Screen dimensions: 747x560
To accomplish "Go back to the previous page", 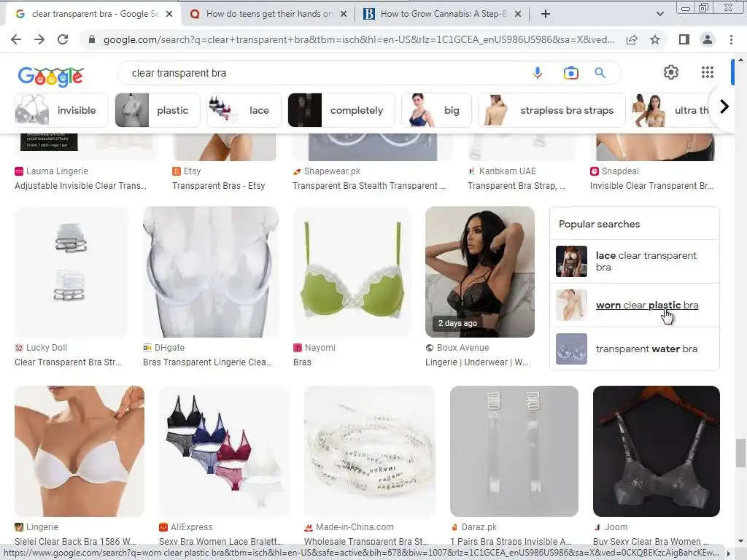I will click(x=16, y=39).
